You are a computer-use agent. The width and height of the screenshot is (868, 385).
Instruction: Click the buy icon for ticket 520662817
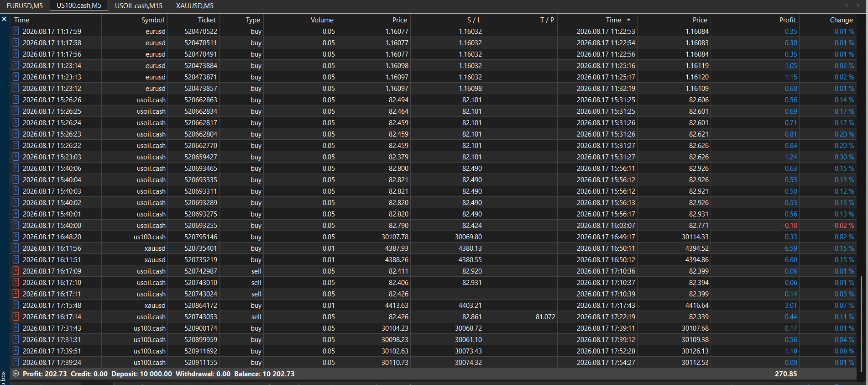tap(16, 122)
